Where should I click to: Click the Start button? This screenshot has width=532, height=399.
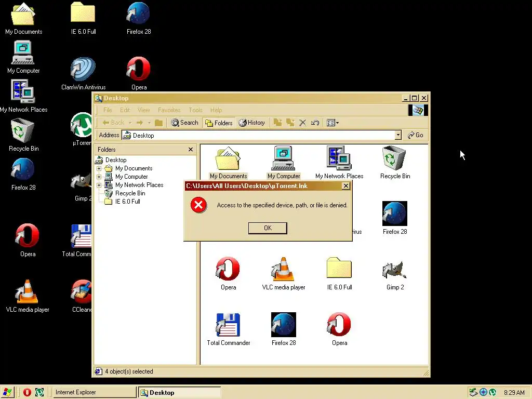coord(7,392)
